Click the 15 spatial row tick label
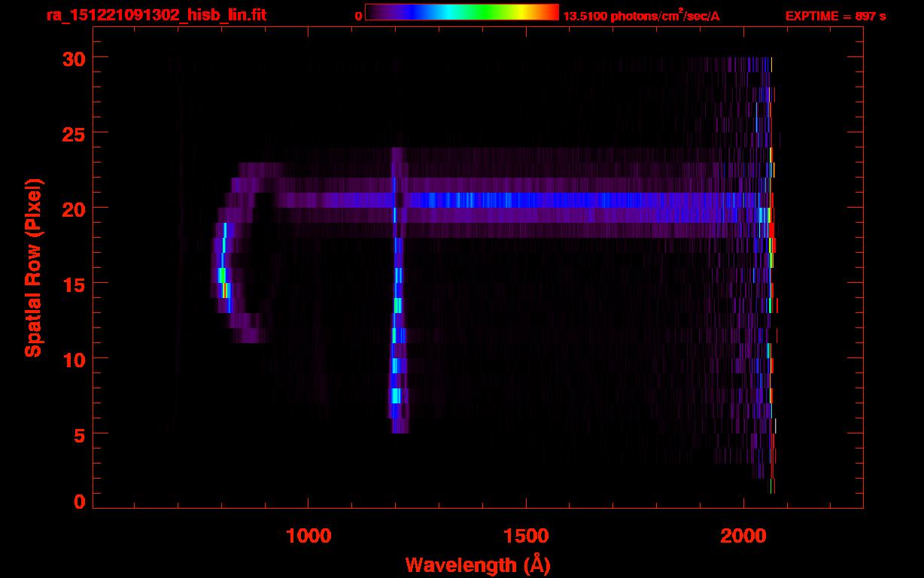The height and width of the screenshot is (578, 924). tap(74, 284)
